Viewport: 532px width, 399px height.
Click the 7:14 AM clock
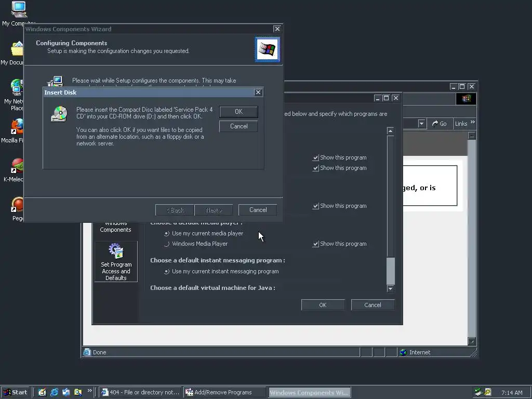click(x=512, y=393)
